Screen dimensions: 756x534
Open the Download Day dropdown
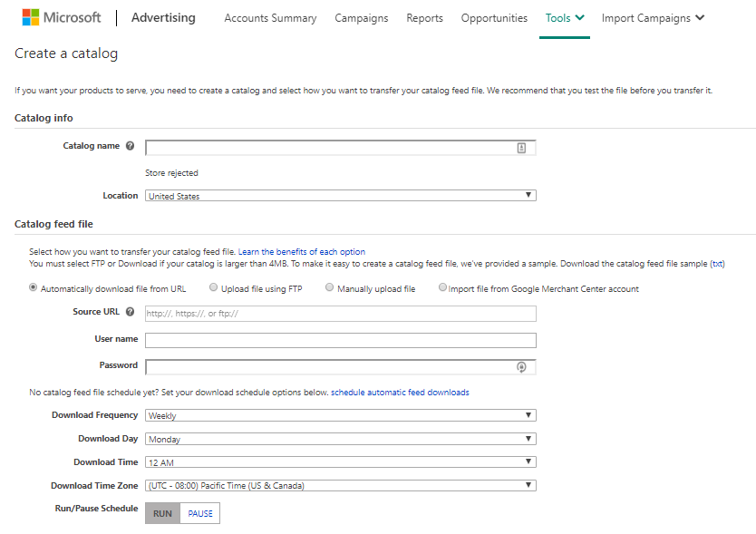(340, 440)
